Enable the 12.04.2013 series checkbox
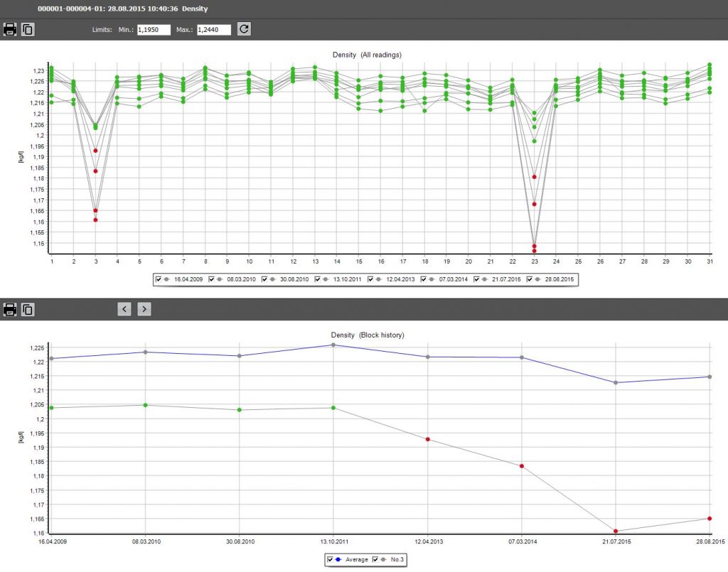The image size is (728, 572). tap(370, 279)
